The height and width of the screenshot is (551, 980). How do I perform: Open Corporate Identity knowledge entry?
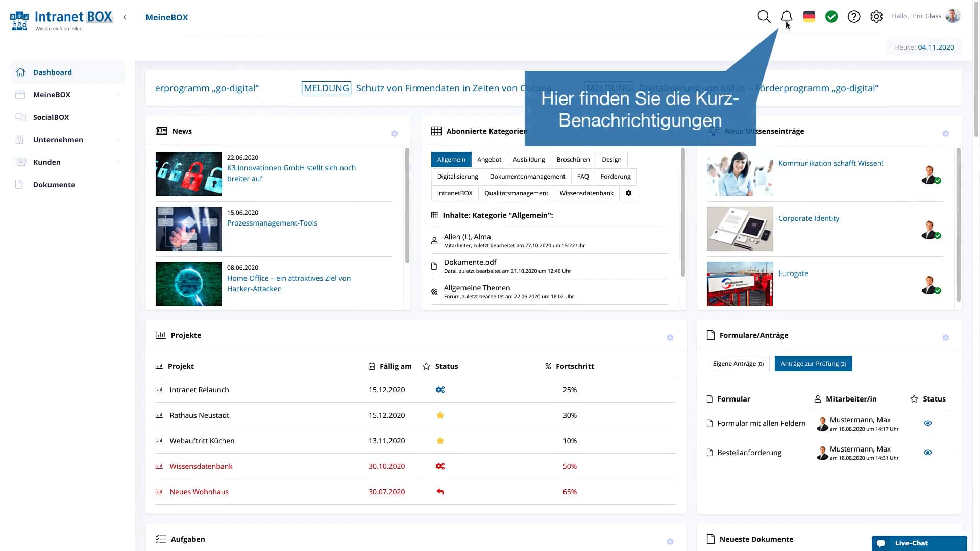click(x=808, y=218)
